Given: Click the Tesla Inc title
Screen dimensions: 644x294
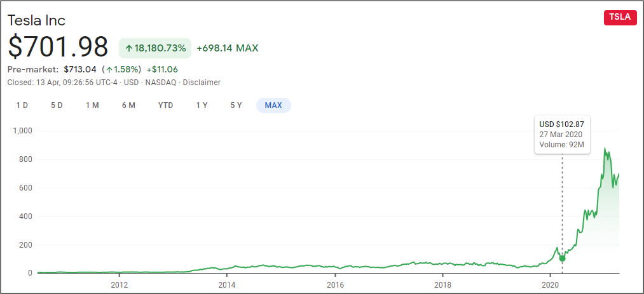Looking at the screenshot, I should (36, 20).
